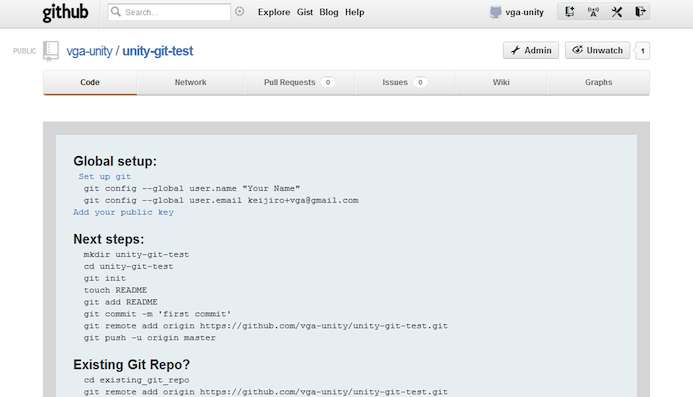Screen dimensions: 693x397
Task: Click the sign out icon
Action: coord(640,12)
